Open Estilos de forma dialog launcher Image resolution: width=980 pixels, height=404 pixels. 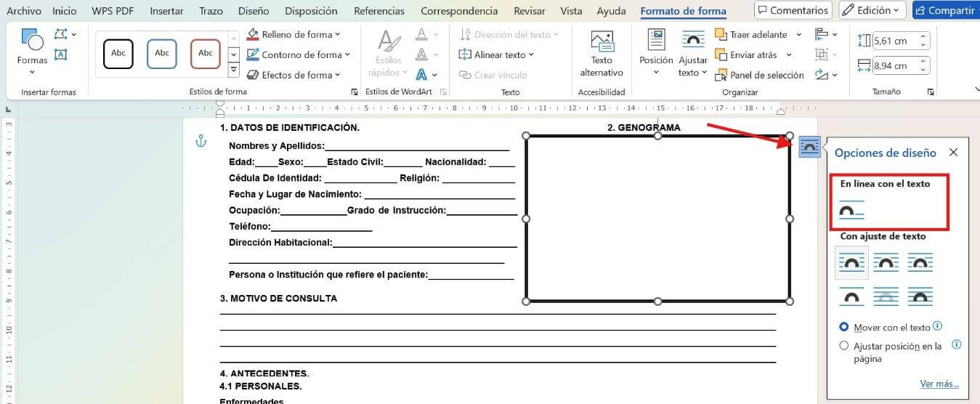point(355,92)
